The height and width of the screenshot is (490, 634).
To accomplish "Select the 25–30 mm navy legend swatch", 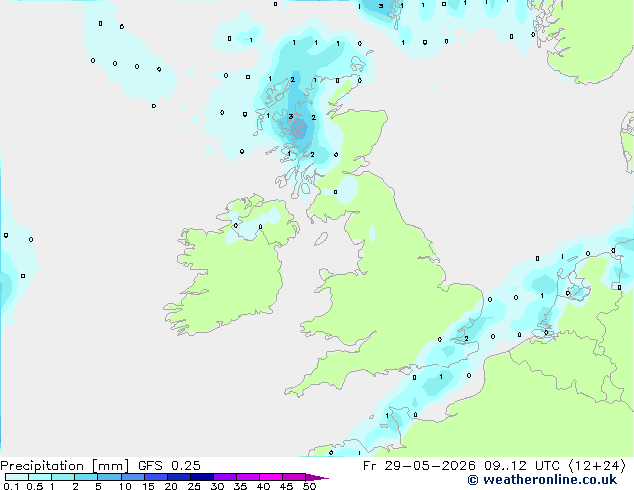I will click(x=202, y=477).
